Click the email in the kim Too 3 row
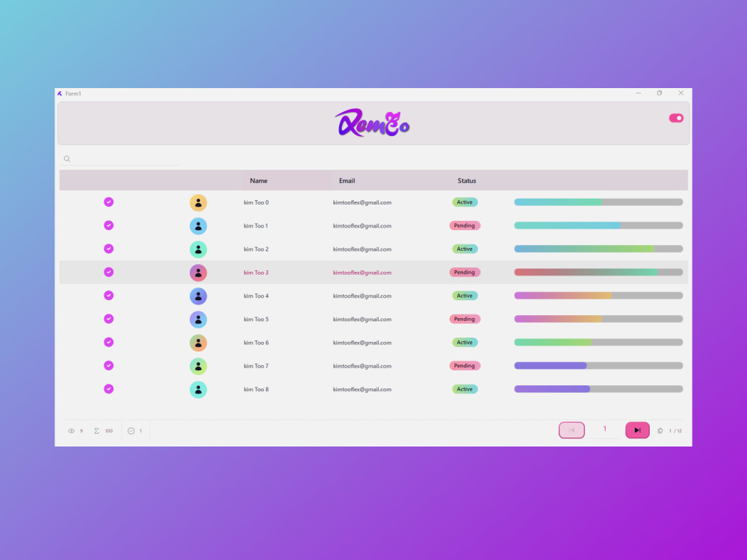Image resolution: width=747 pixels, height=560 pixels. pyautogui.click(x=362, y=273)
